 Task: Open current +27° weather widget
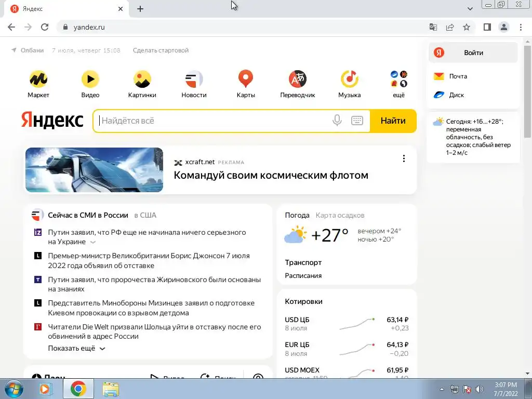click(316, 235)
